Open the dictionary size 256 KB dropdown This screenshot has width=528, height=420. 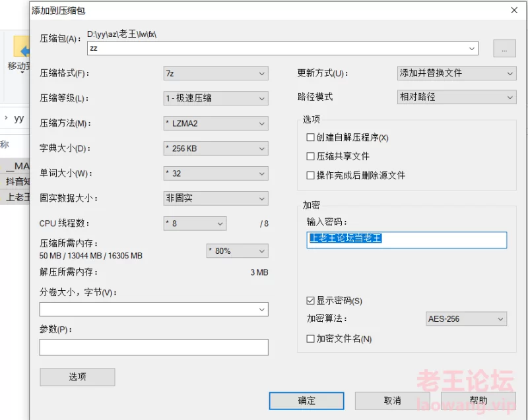[216, 148]
